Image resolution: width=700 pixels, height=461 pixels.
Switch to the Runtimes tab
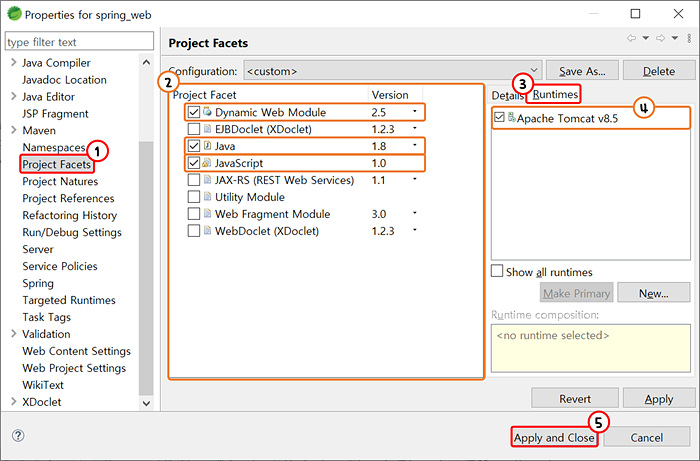coord(555,94)
